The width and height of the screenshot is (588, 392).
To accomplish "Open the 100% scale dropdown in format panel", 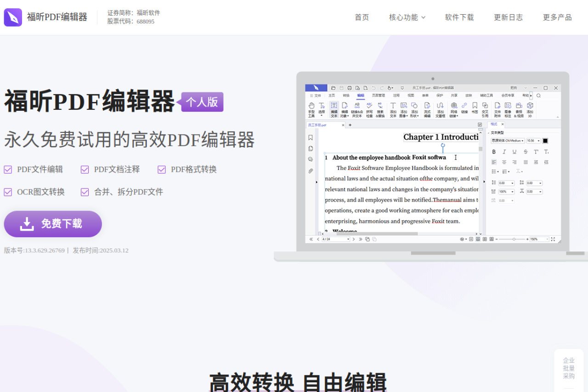I will [506, 192].
